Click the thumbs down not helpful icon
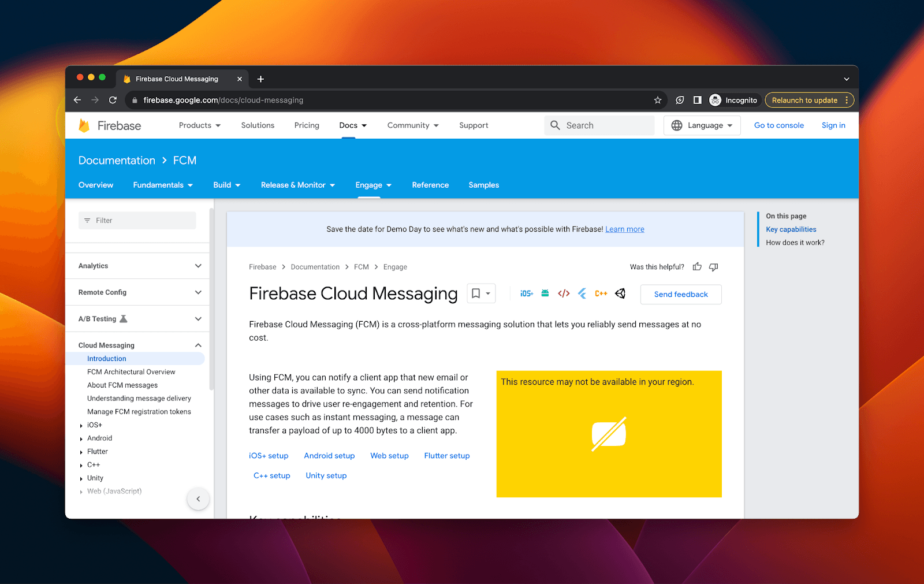The image size is (924, 584). 713,267
